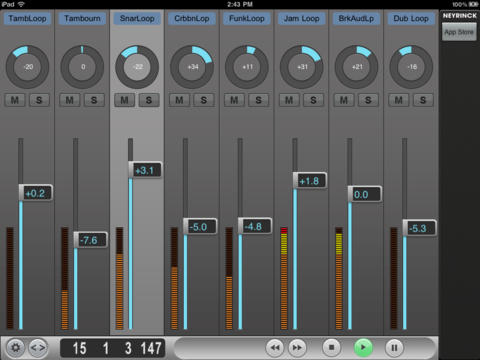Screen dimensions: 480x360
Task: Start playback with the green play button
Action: coord(363,347)
